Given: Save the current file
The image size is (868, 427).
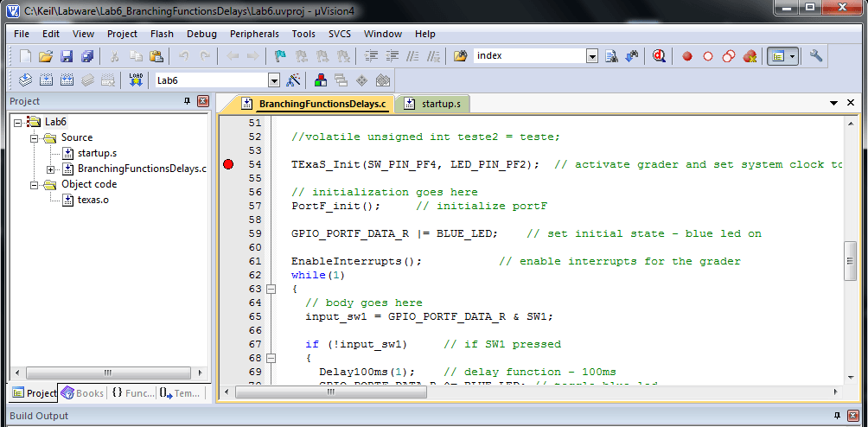Looking at the screenshot, I should point(67,56).
